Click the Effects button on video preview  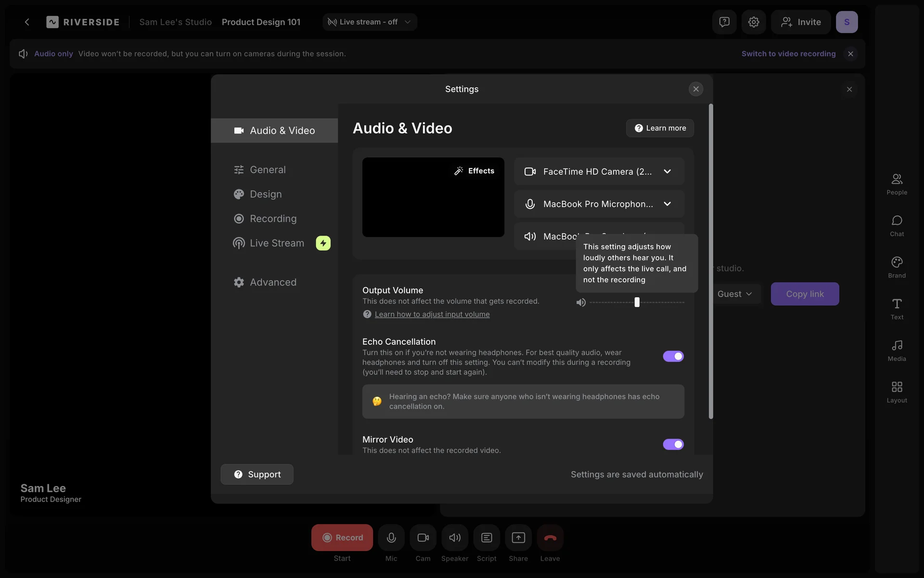(475, 171)
